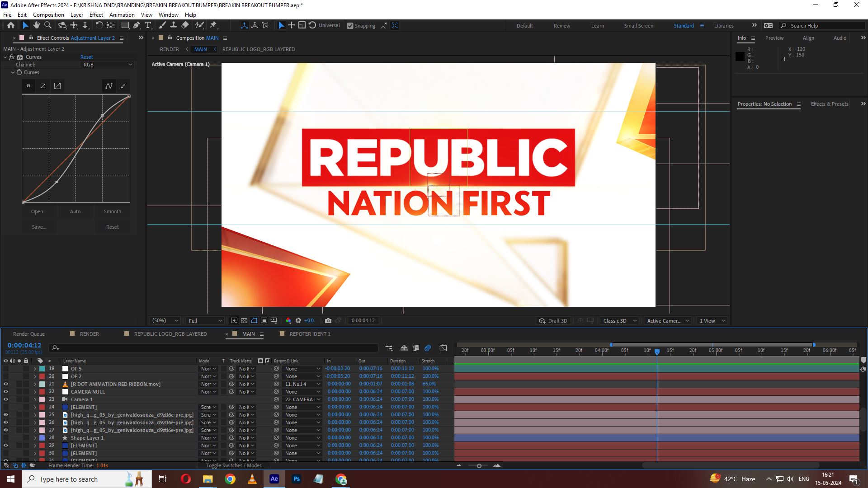Open the Active Camera view dropdown
Screen dimensions: 868x488
(668, 321)
